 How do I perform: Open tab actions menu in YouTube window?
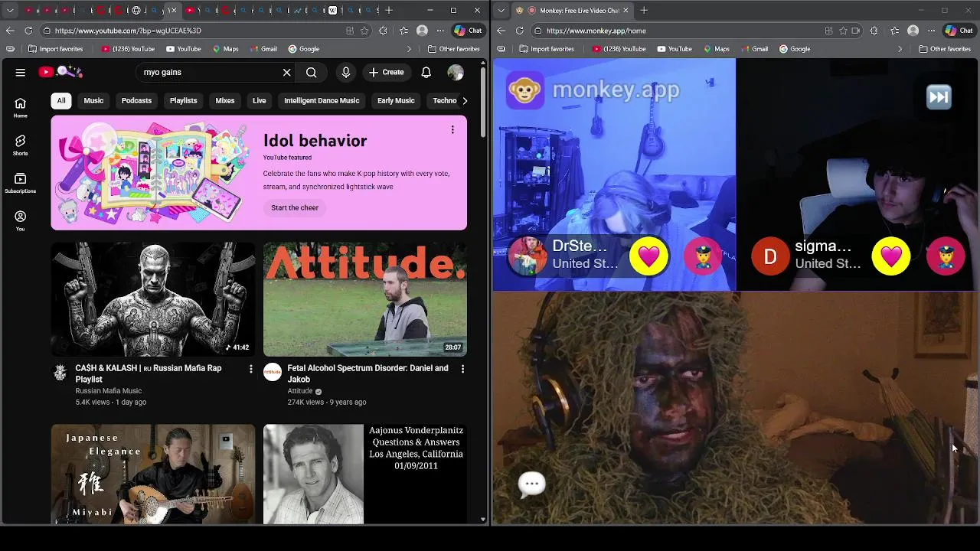point(10,11)
